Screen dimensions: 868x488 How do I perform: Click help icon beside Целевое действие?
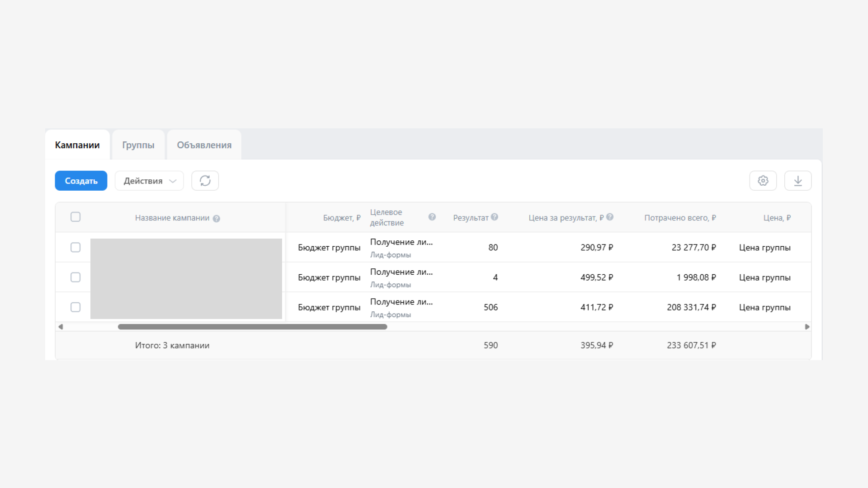tap(432, 217)
